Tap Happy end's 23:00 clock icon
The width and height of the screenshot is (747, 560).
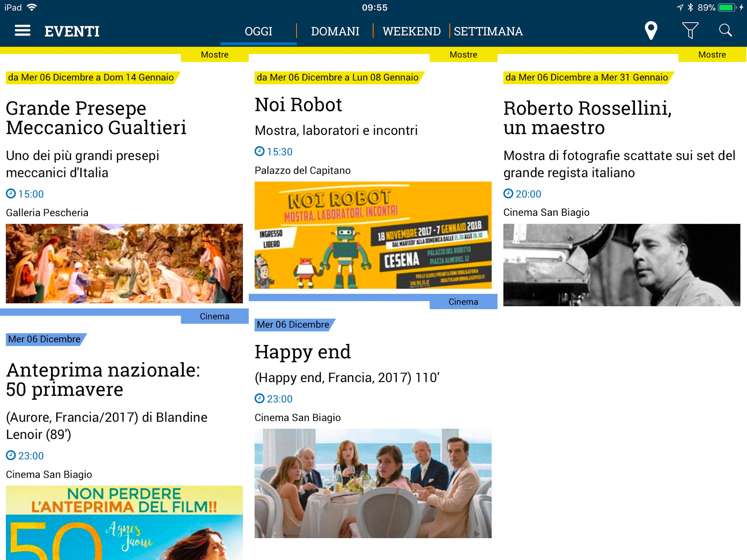point(259,399)
